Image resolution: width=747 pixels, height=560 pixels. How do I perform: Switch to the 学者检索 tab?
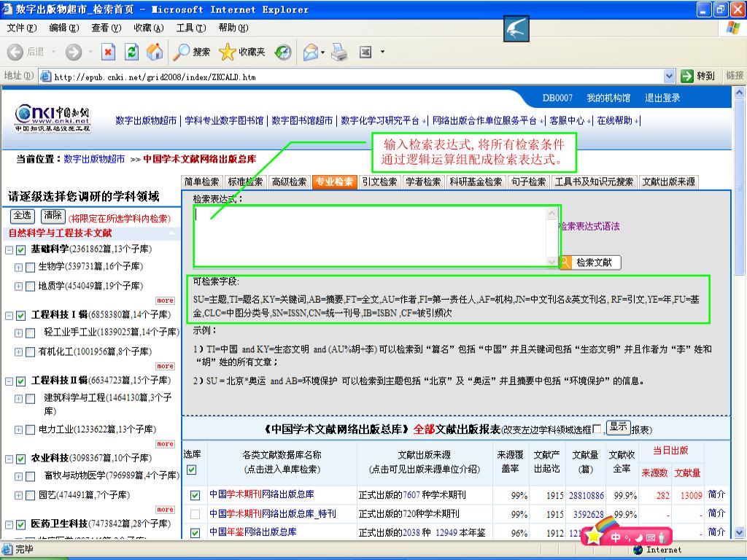tap(423, 182)
